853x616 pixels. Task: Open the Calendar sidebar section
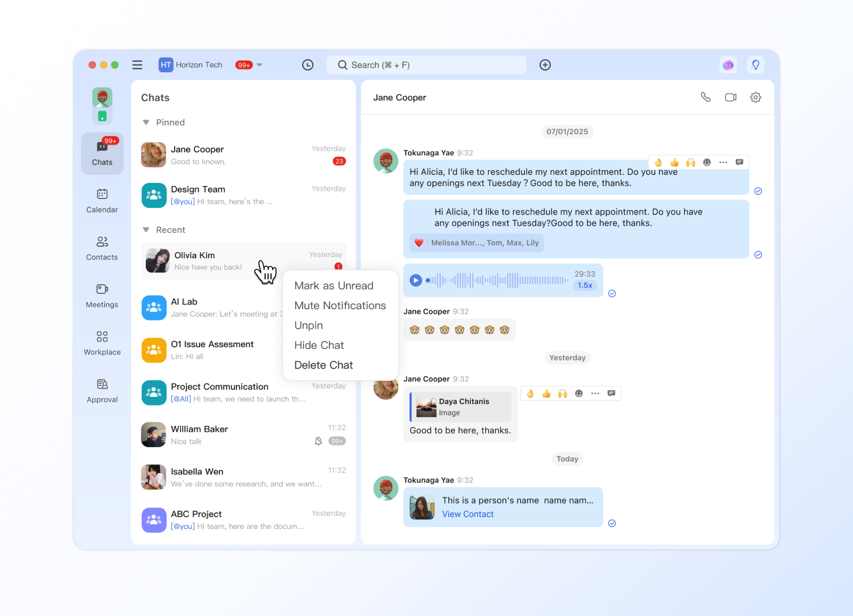[102, 200]
